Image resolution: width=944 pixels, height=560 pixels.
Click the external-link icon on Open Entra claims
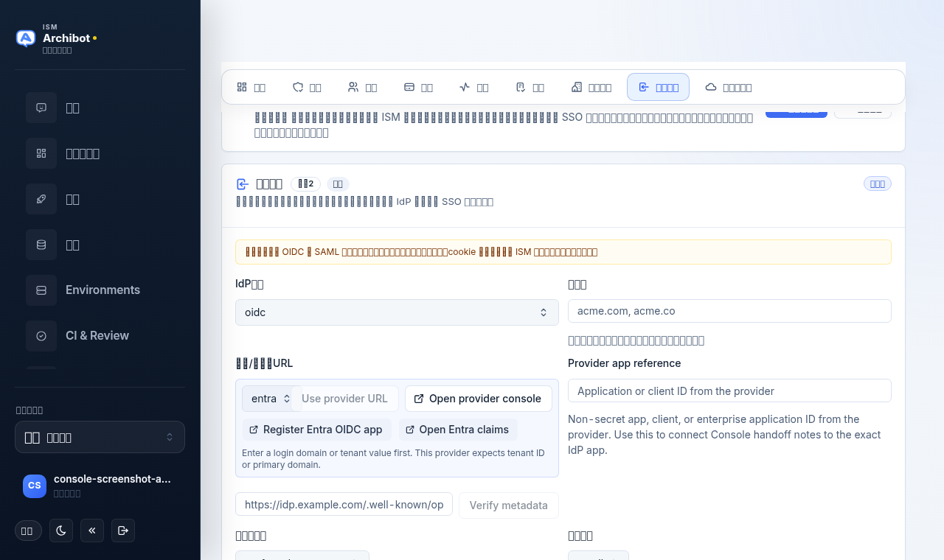(410, 430)
